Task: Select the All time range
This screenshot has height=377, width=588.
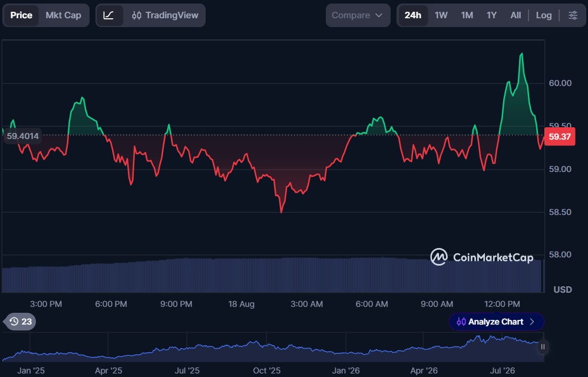Action: [x=516, y=15]
